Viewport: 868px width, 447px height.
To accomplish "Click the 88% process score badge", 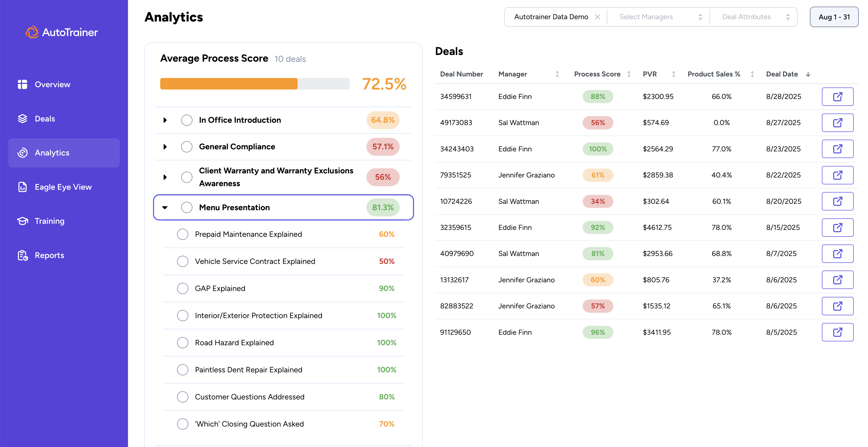I will click(x=598, y=97).
